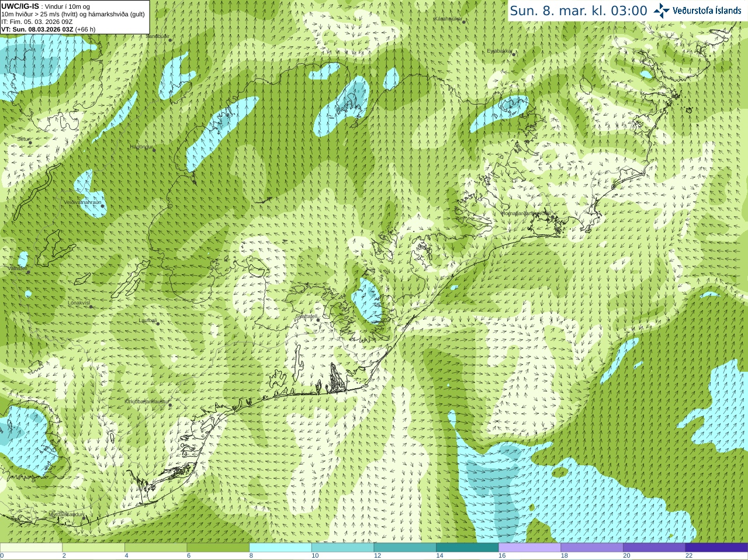Click the 12–14 m/s teal swatch
The image size is (748, 560).
tap(405, 547)
